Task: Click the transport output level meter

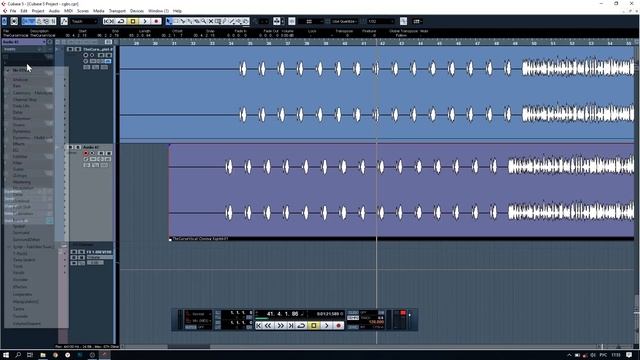Action: pos(403,320)
